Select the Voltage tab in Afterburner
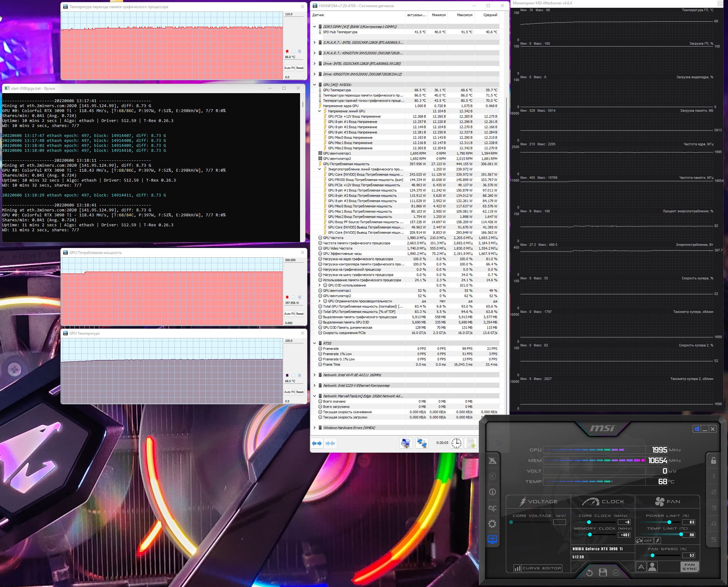 (x=538, y=502)
